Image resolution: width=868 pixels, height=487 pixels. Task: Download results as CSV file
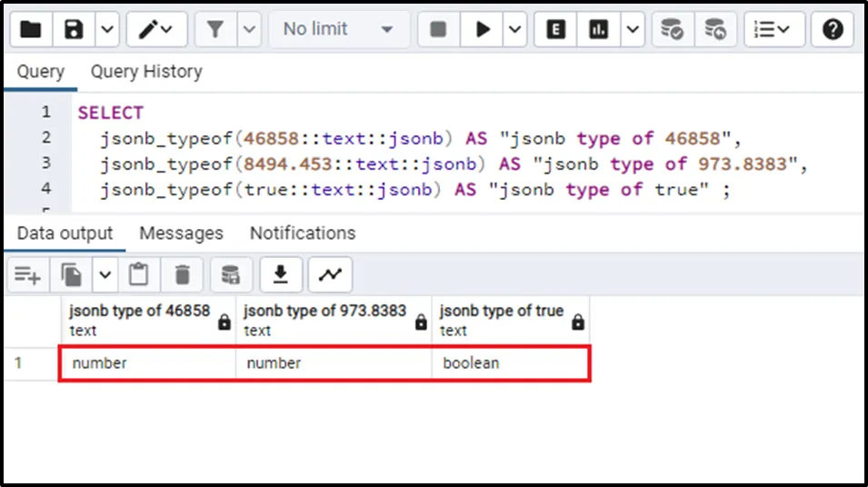click(281, 273)
